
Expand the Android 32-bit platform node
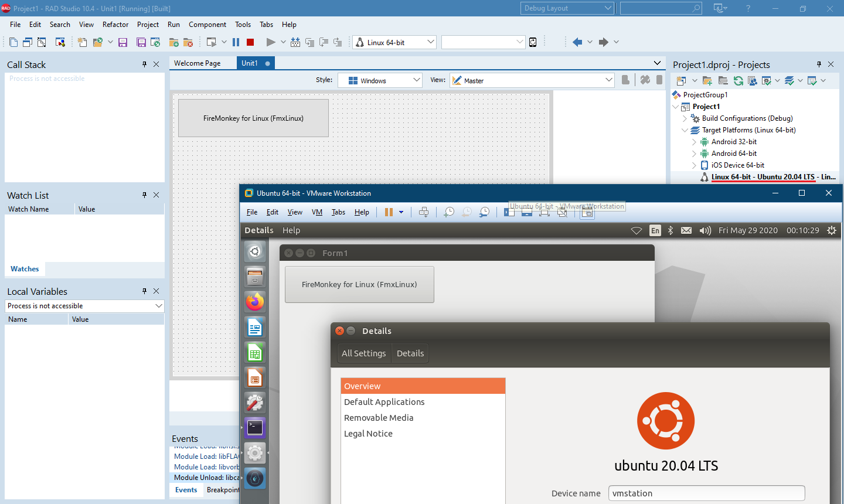[694, 142]
